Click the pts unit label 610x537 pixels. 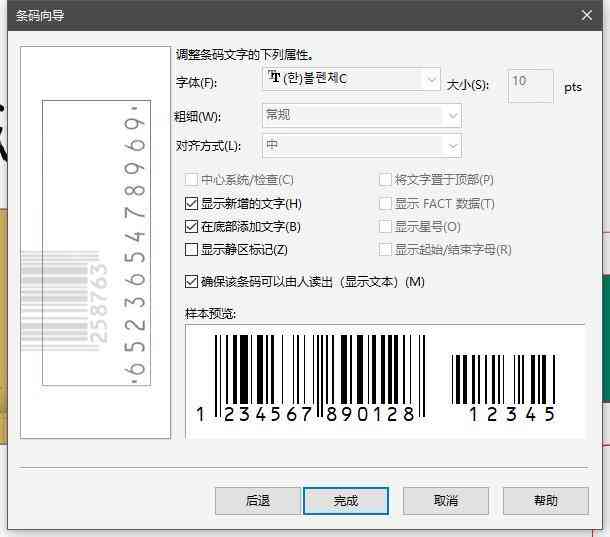tap(573, 88)
